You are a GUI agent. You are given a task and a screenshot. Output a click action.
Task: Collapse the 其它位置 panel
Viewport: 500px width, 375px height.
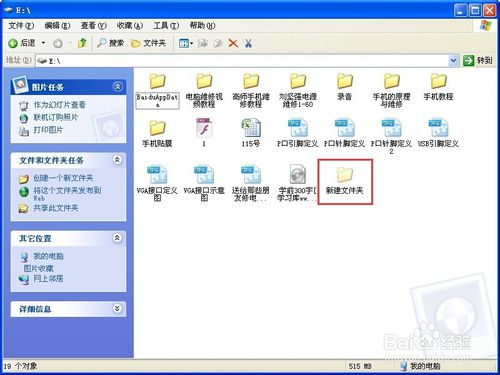(x=117, y=238)
